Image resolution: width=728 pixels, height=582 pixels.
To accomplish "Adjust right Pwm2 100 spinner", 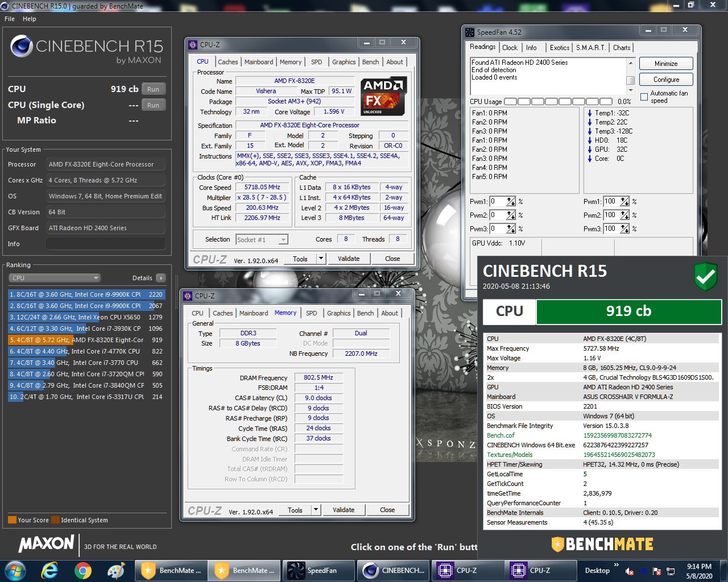I will click(x=624, y=215).
